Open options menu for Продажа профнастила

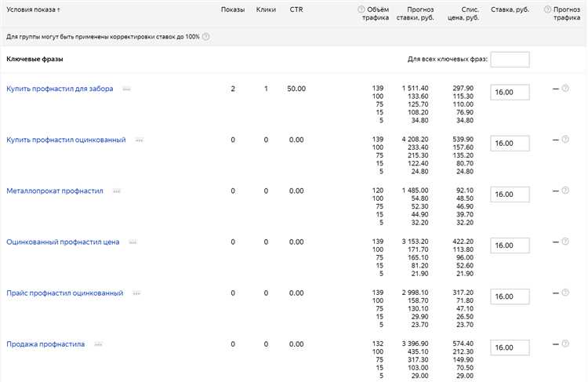pos(99,344)
